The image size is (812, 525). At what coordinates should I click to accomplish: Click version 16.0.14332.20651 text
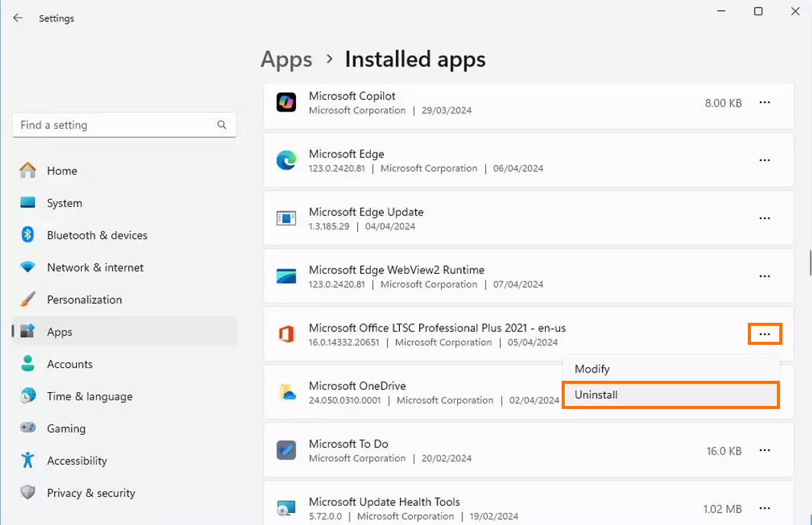tap(344, 342)
